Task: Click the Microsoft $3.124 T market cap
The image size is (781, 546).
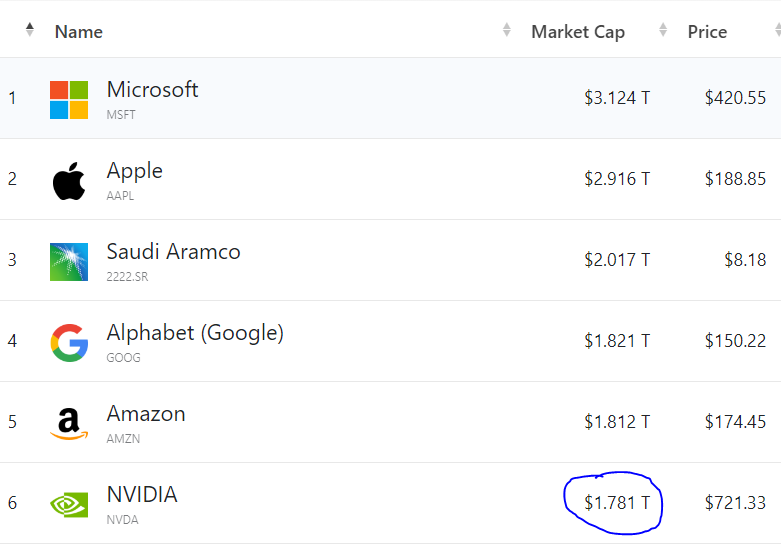Action: 617,98
